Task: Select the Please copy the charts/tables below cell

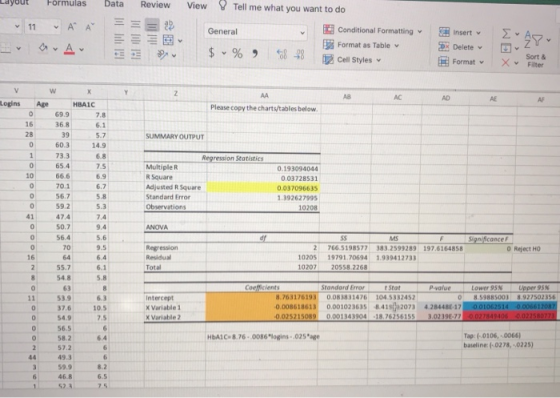Action: 264,108
